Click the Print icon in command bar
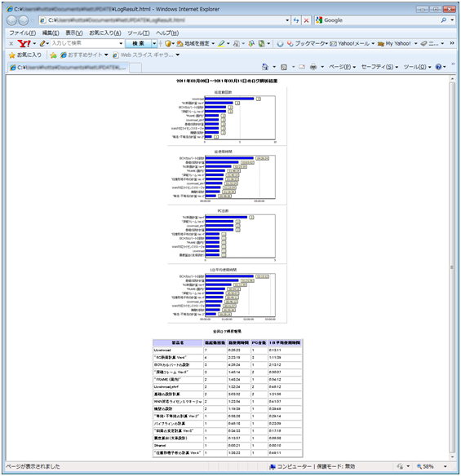 313,67
